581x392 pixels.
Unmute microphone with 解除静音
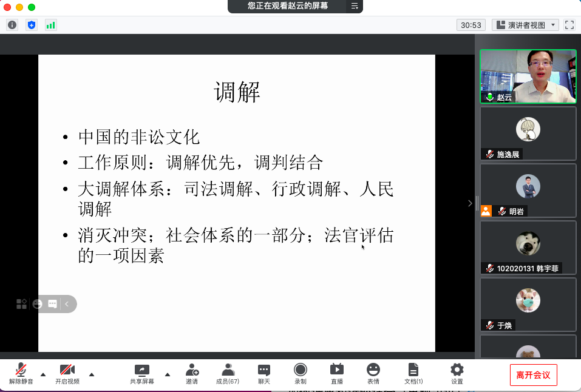pos(21,373)
